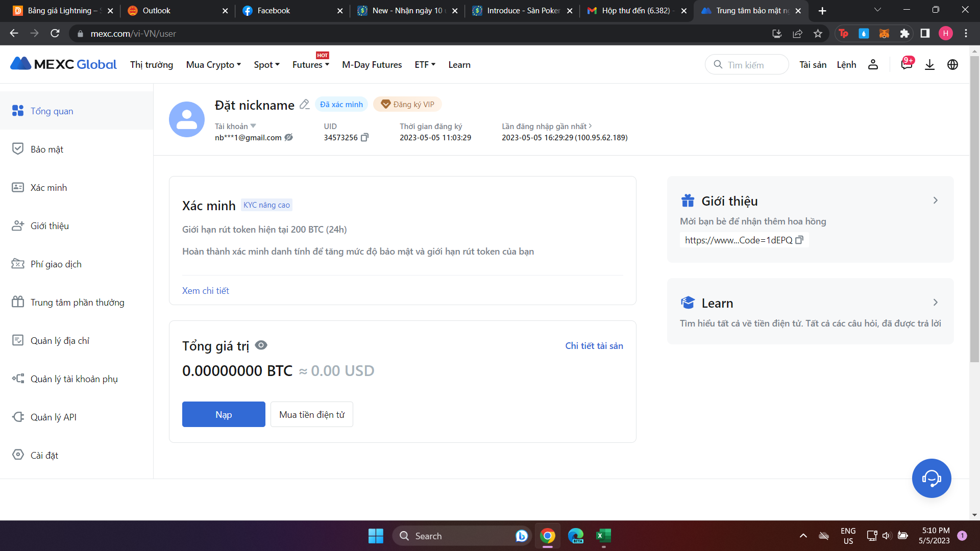The width and height of the screenshot is (980, 551).
Task: Copy the UID number with copy icon
Action: [364, 137]
